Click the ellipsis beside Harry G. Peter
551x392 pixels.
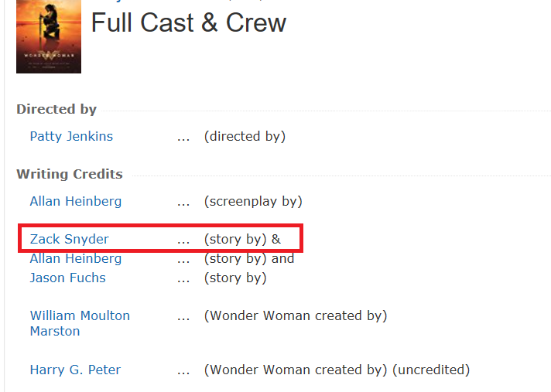[183, 372]
